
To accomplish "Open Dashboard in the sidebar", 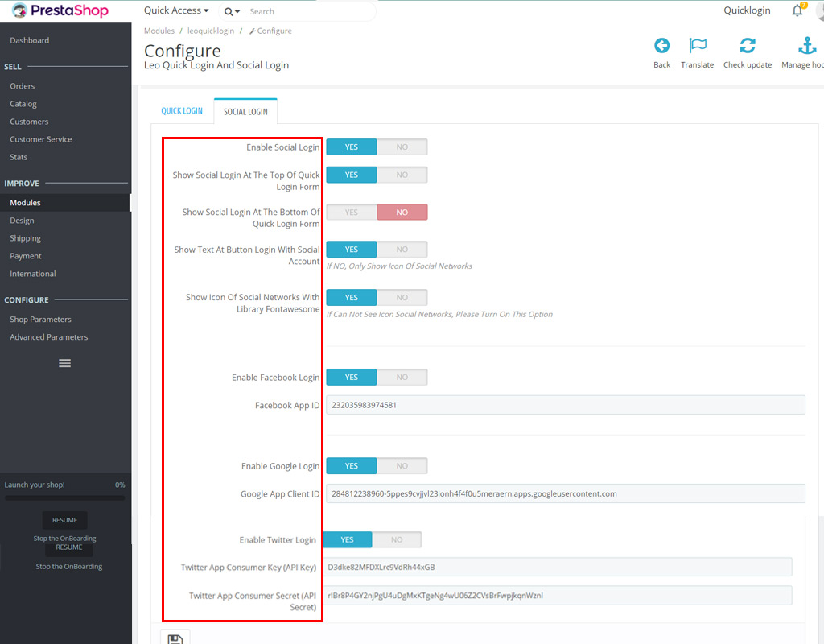I will pyautogui.click(x=30, y=40).
